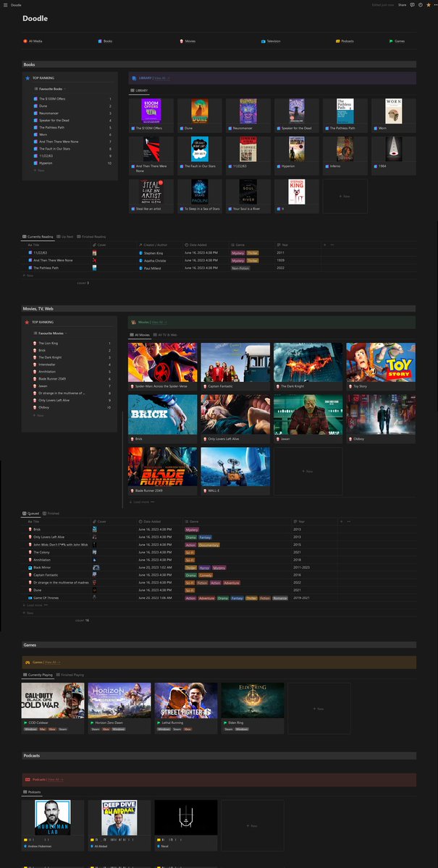438x868 pixels.
Task: Sort by the Date Added column in reading table
Action: pos(206,245)
